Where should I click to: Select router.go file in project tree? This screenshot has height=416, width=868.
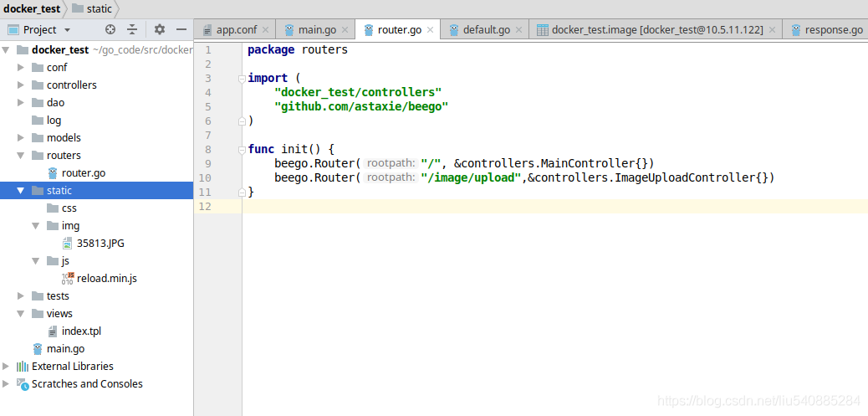tap(84, 172)
